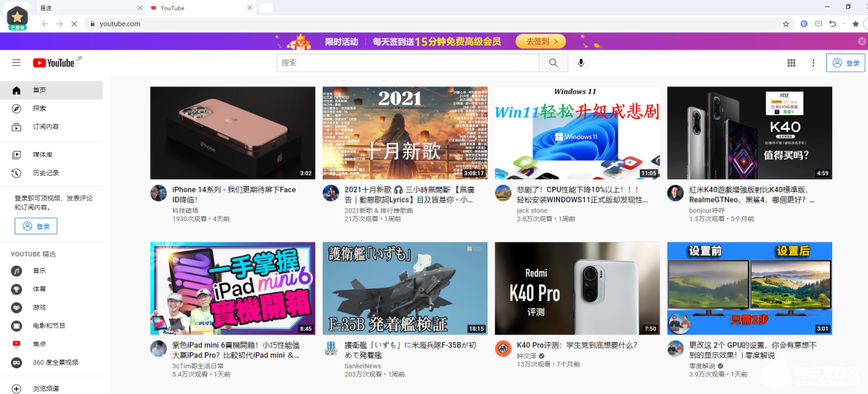This screenshot has width=868, height=394.
Task: Bookmark this page with the address-bar star
Action: (x=785, y=24)
